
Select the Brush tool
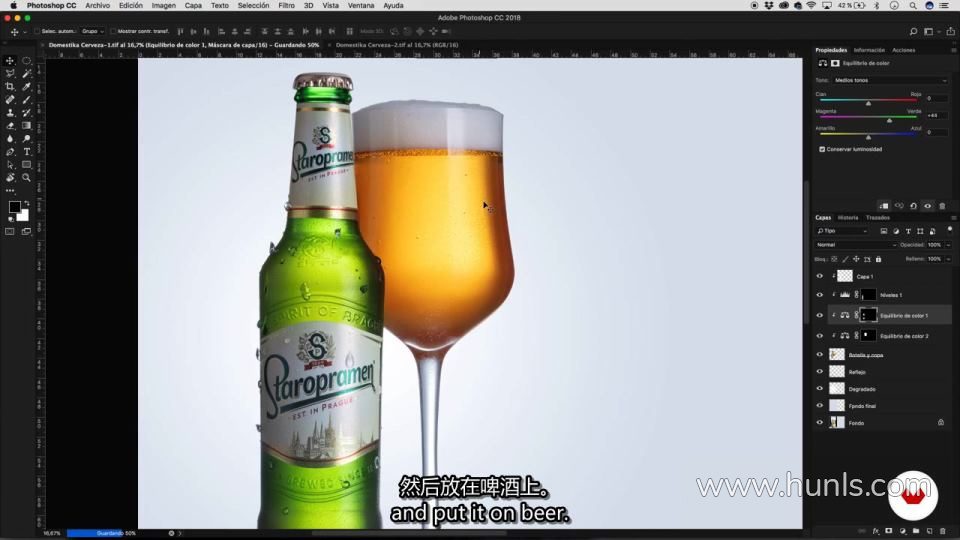tap(26, 99)
